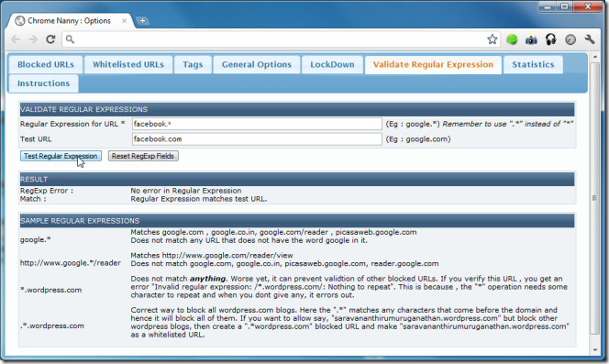Image resolution: width=609 pixels, height=364 pixels.
Task: Open the camera extension icon
Action: pos(531,39)
